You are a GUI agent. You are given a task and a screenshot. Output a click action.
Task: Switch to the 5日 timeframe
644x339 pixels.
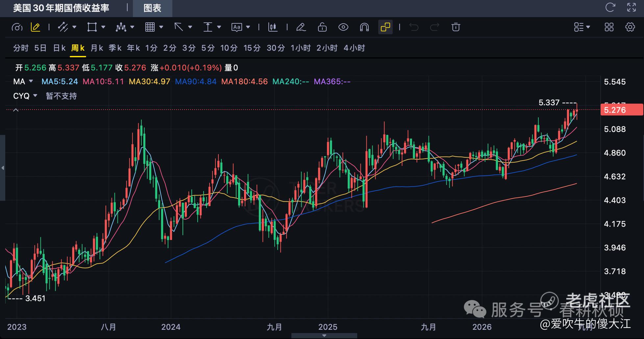click(x=40, y=48)
